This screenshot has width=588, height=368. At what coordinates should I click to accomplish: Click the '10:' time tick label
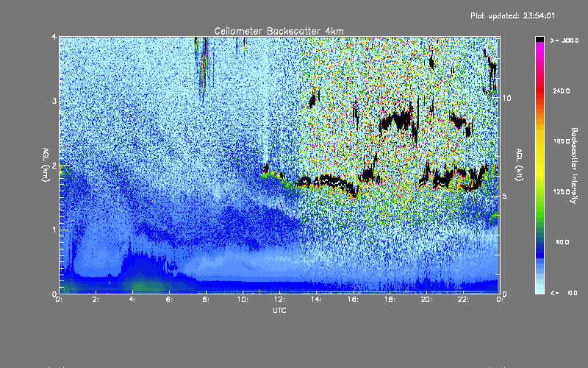pos(243,300)
